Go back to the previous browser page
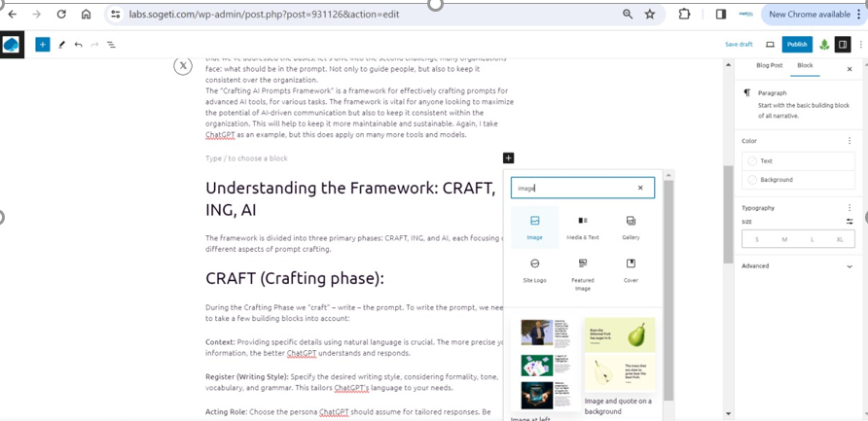This screenshot has height=421, width=868. coord(13,15)
